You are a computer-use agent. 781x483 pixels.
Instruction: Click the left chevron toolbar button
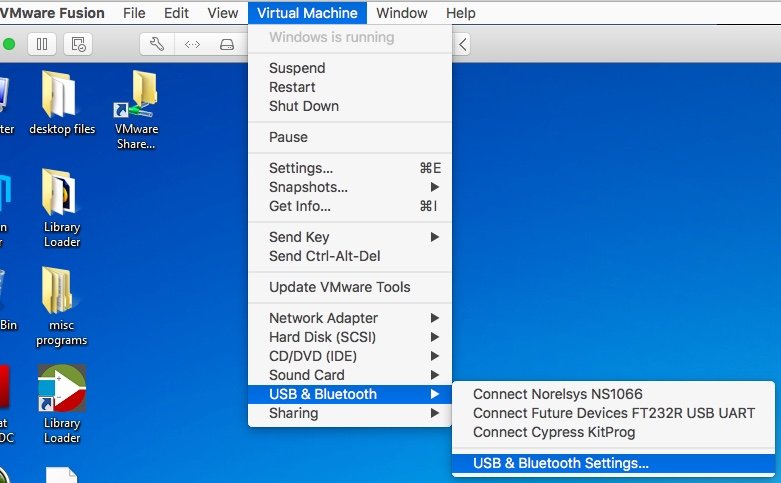[462, 44]
